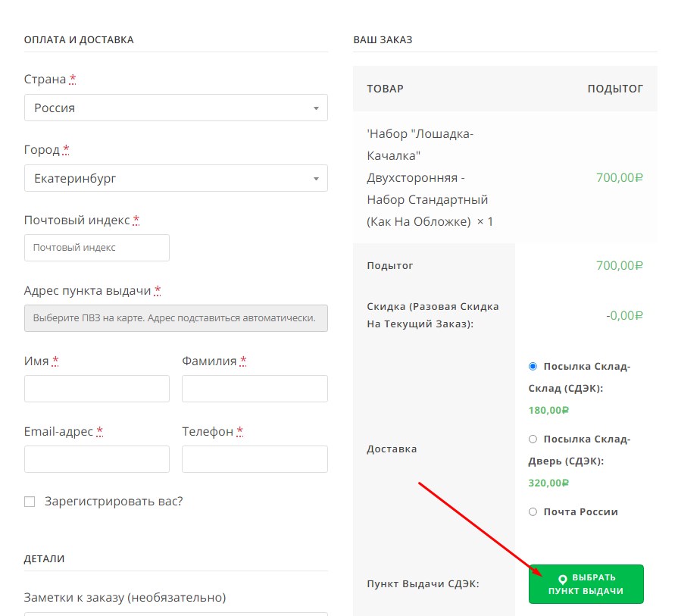Click the map pin icon on the pickup button
Image resolution: width=678 pixels, height=616 pixels.
562,579
